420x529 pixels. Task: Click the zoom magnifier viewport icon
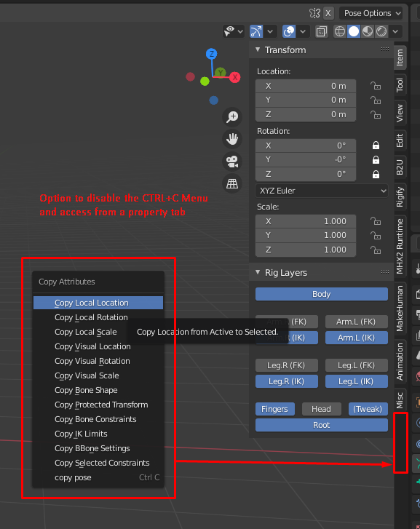(x=232, y=116)
